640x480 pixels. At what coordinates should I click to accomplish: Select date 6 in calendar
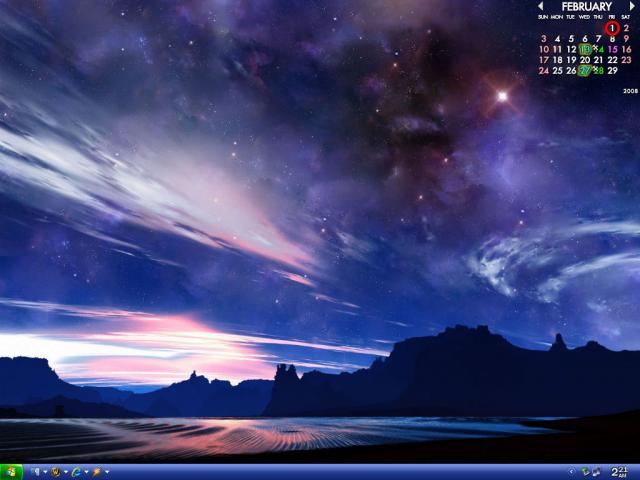585,39
